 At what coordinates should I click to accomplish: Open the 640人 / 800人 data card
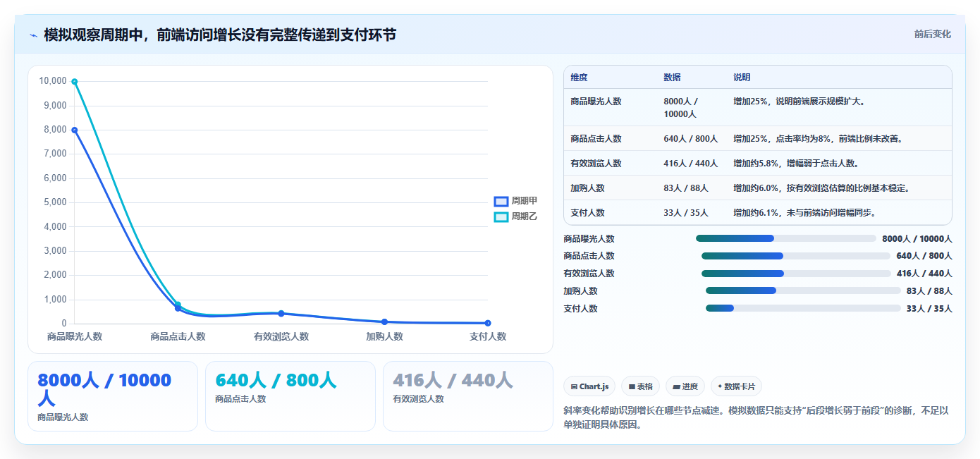(x=290, y=396)
